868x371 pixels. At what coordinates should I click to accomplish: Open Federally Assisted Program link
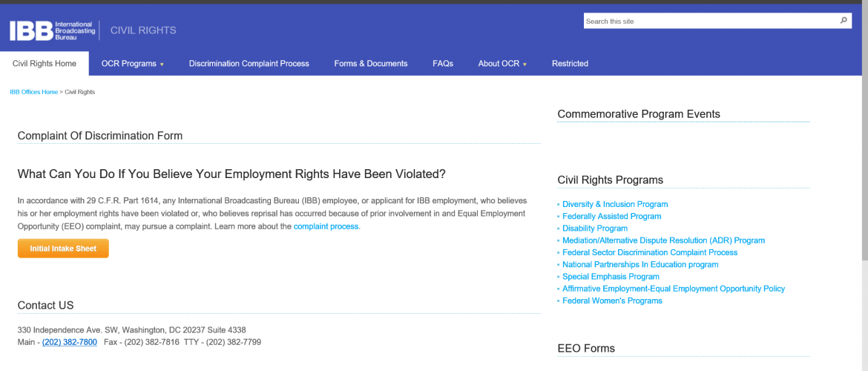[612, 217]
